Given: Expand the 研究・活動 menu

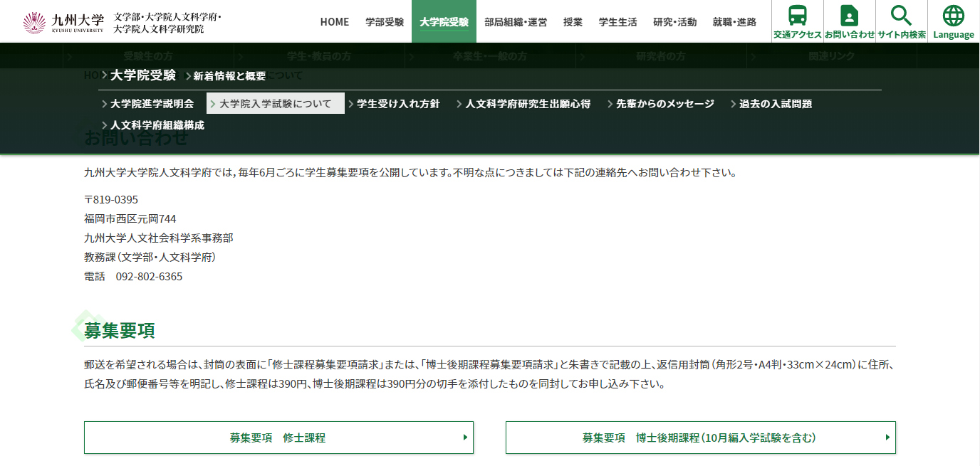Looking at the screenshot, I should [x=674, y=22].
